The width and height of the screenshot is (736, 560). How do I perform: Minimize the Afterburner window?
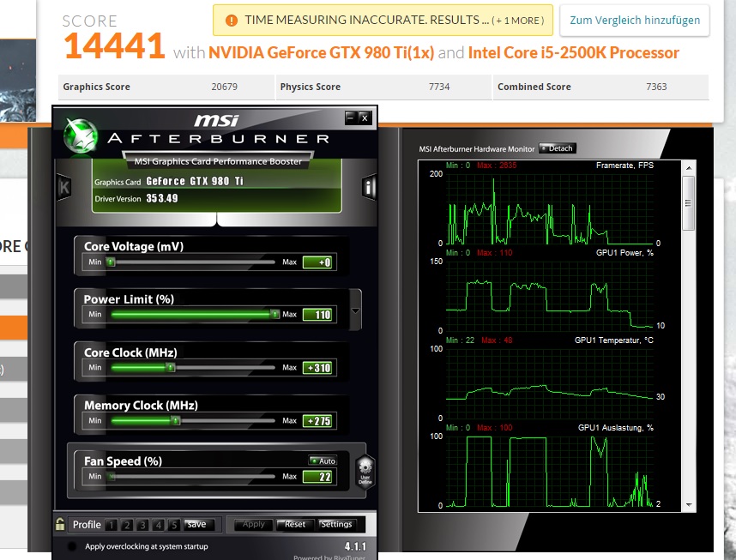tap(350, 117)
